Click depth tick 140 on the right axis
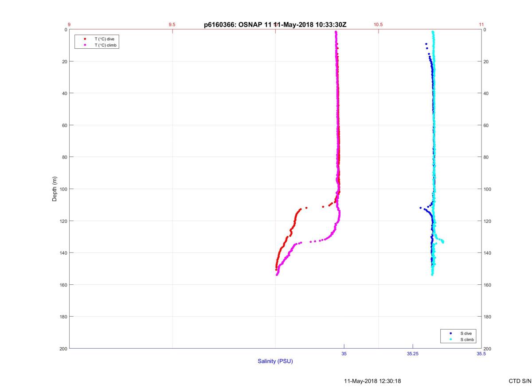The image size is (532, 392). click(x=488, y=253)
